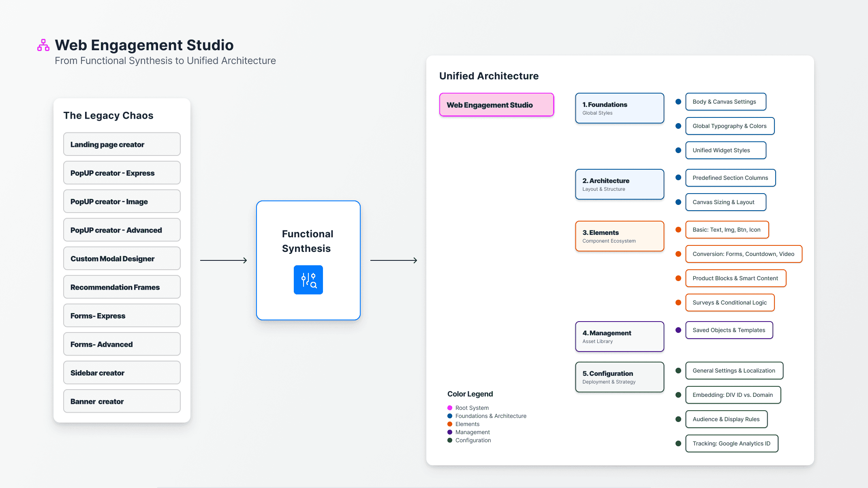Click the blue sliders icon in Functional Synthesis
This screenshot has height=488, width=868.
tap(308, 280)
